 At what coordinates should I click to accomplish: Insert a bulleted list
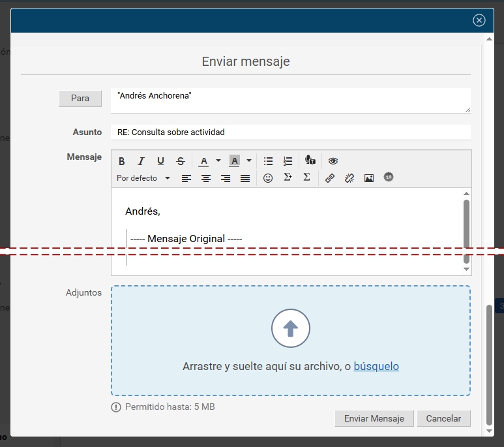268,161
